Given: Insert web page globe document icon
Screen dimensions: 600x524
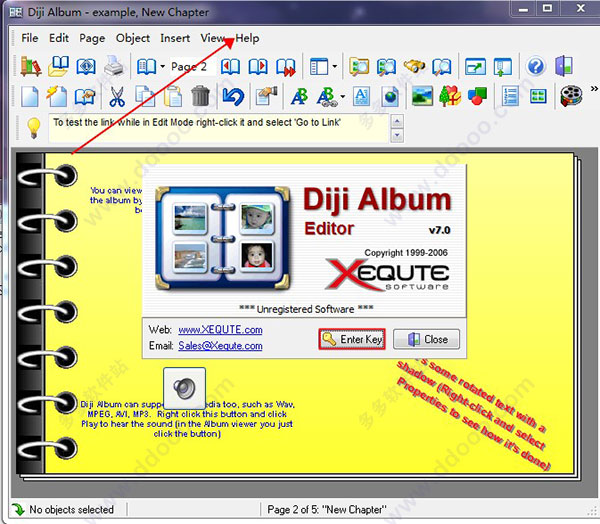Looking at the screenshot, I should (390, 96).
